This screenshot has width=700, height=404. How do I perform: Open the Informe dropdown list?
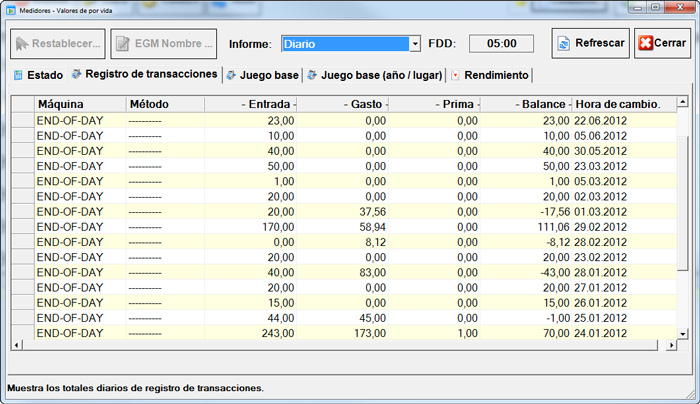pos(415,44)
